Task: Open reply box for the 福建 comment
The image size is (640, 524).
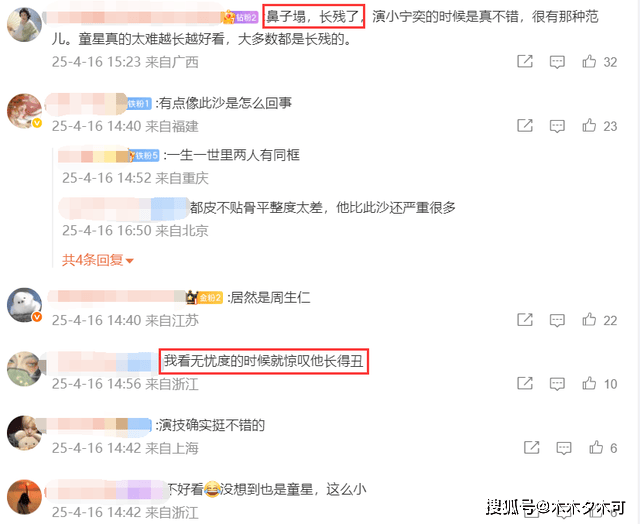Action: pyautogui.click(x=557, y=126)
